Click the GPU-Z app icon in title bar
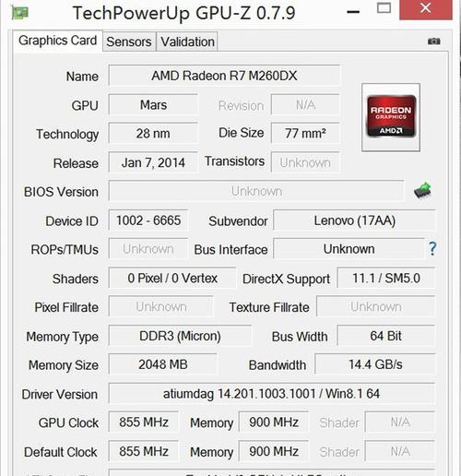This screenshot has width=461, height=476. [20, 13]
